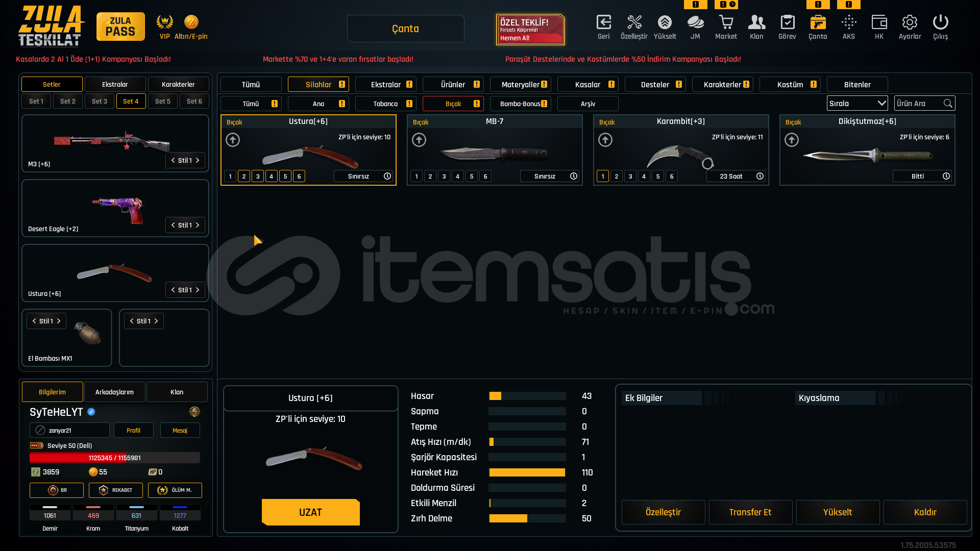The image size is (980, 551).
Task: Click the Transfer Et button
Action: pos(750,512)
